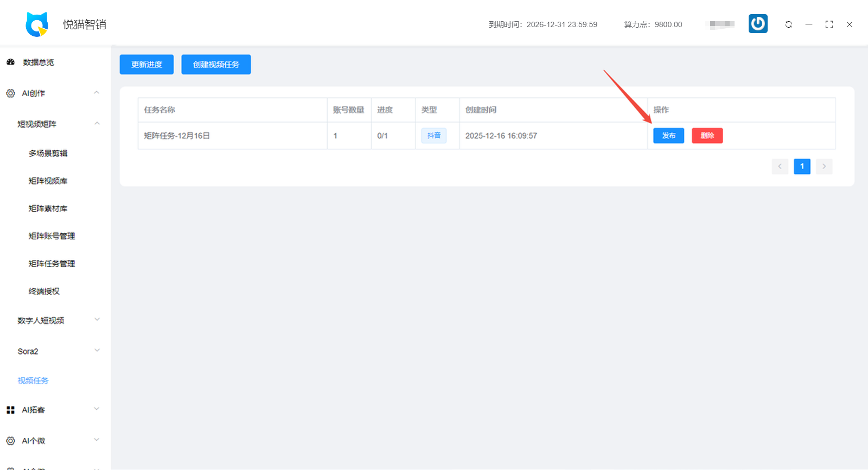
Task: Click the 更新进度 button
Action: point(146,65)
